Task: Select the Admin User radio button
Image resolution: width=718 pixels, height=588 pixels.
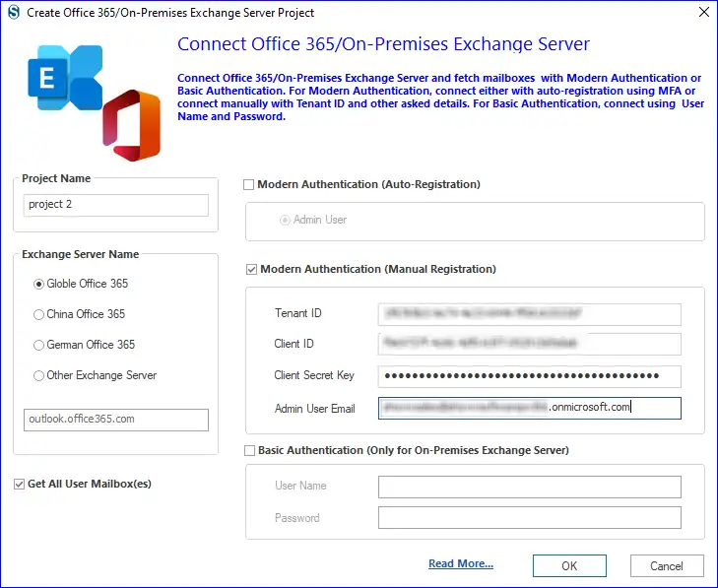Action: [285, 221]
